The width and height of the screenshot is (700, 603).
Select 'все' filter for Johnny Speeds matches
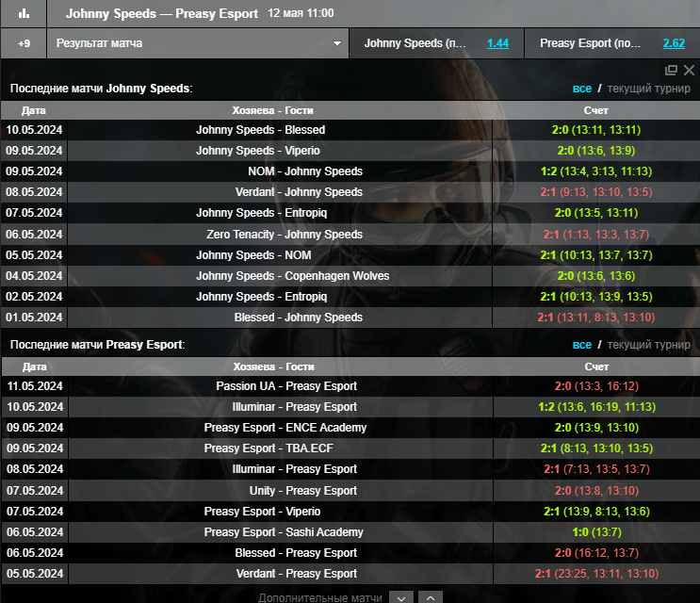[x=581, y=89]
